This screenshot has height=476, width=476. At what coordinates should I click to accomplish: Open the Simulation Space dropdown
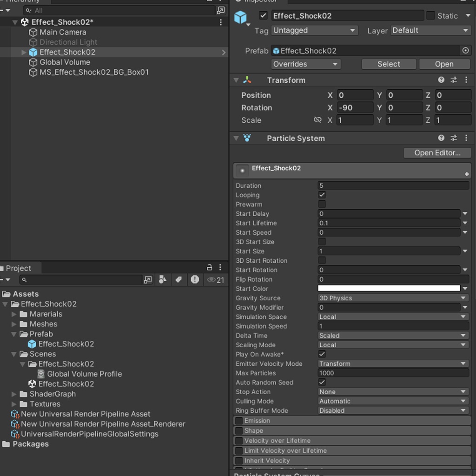pyautogui.click(x=393, y=317)
